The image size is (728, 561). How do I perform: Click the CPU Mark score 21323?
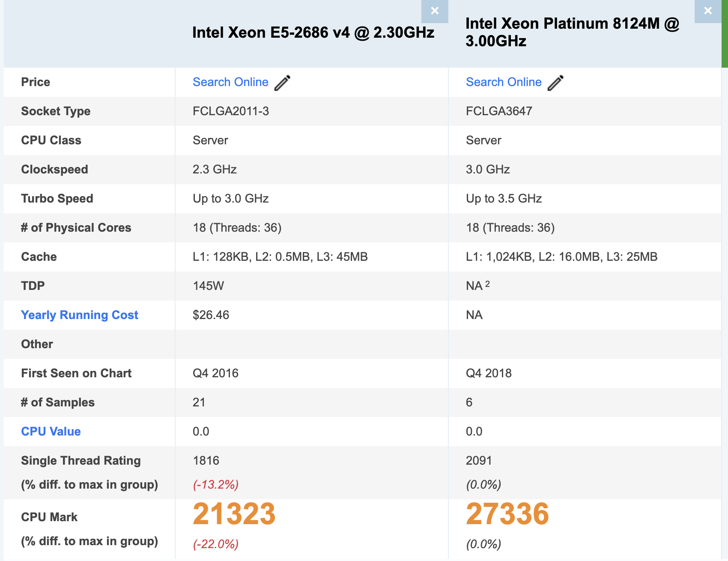pos(234,513)
